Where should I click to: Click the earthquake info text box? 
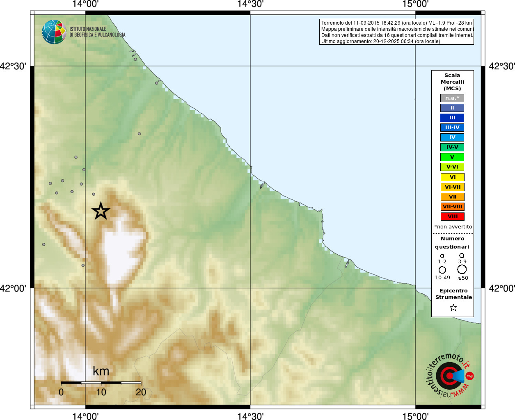tap(396, 32)
